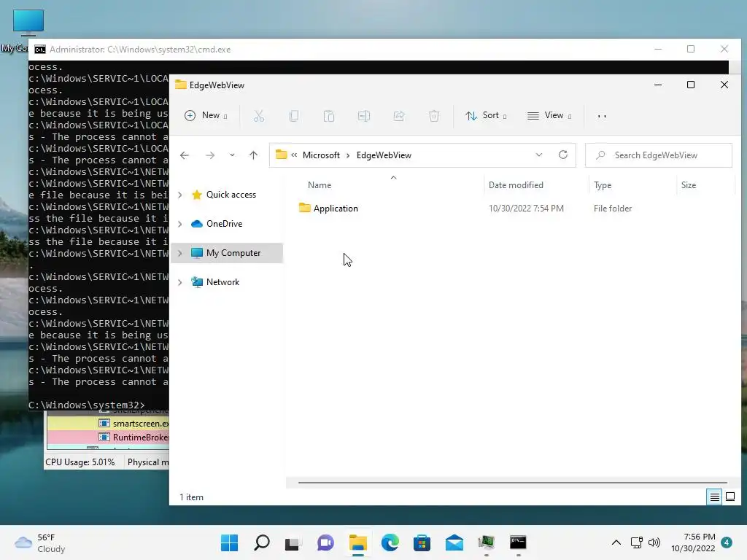Open the View options dropdown
747x560 pixels.
point(549,116)
